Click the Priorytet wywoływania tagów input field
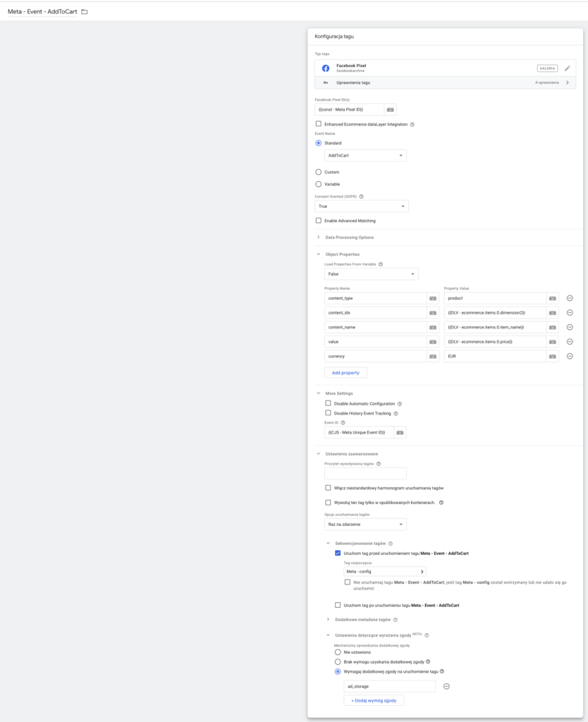Screen dimensions: 588x722 pyautogui.click(x=365, y=474)
